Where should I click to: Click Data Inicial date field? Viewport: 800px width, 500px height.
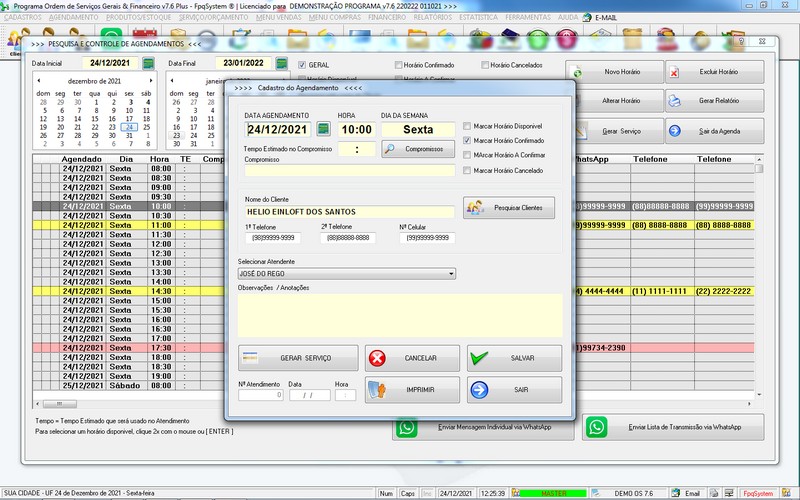110,63
